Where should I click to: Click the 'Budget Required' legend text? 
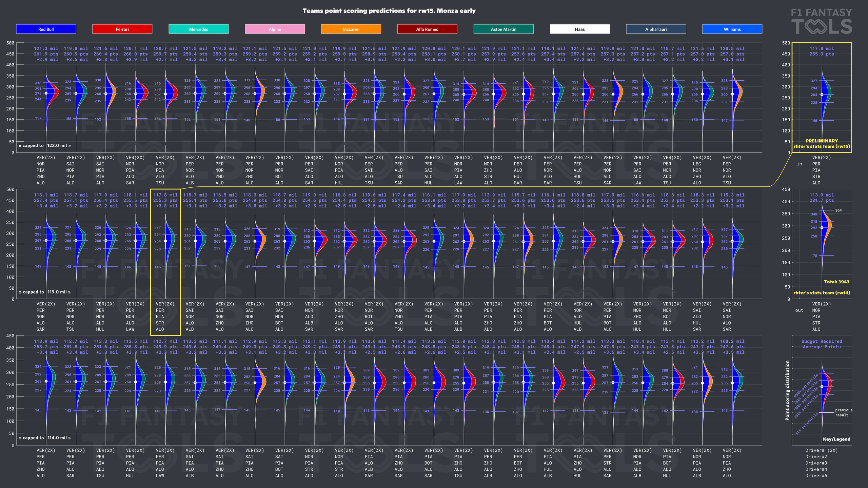822,341
